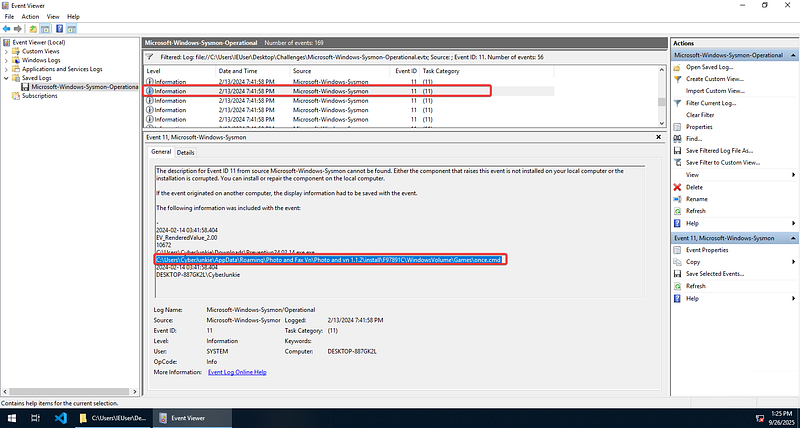Open the Event Log Online Help link
The image size is (800, 428).
click(237, 372)
